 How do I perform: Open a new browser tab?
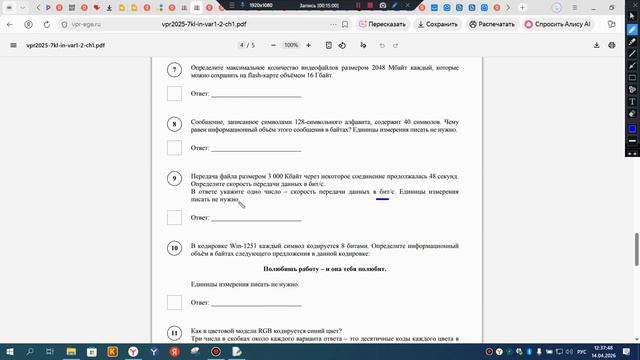click(x=522, y=7)
